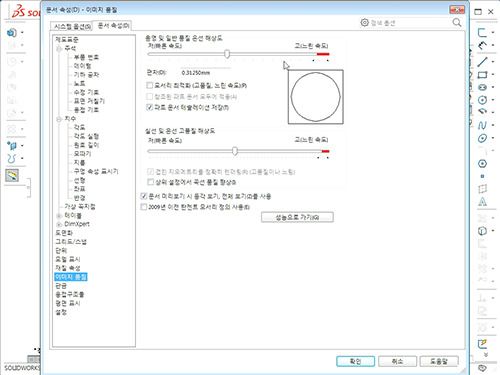500x375 pixels.
Task: Select the Polygon sketch tool
Action: pyautogui.click(x=482, y=164)
